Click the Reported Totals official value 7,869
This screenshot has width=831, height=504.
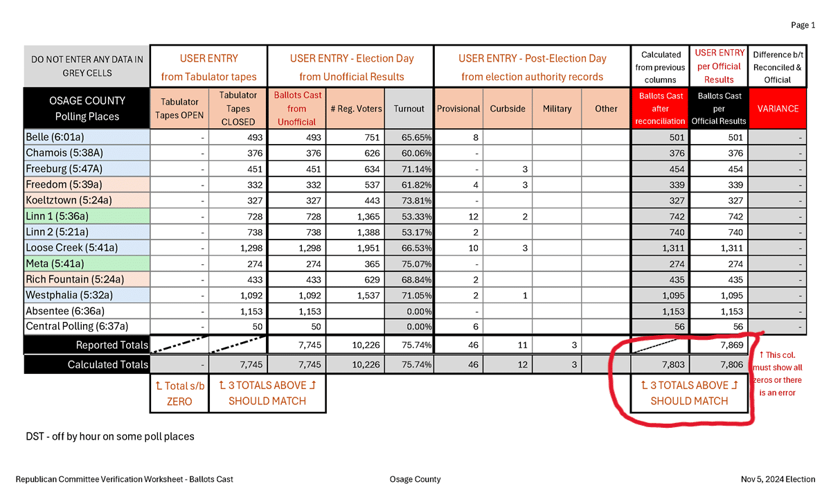pyautogui.click(x=720, y=345)
